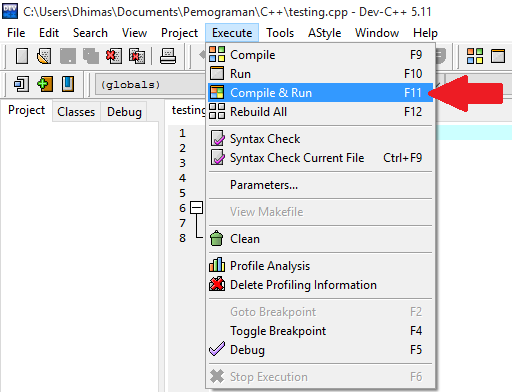Click the Toggle Bookmarks toolbar icon
Image resolution: width=512 pixels, height=392 pixels.
68,84
